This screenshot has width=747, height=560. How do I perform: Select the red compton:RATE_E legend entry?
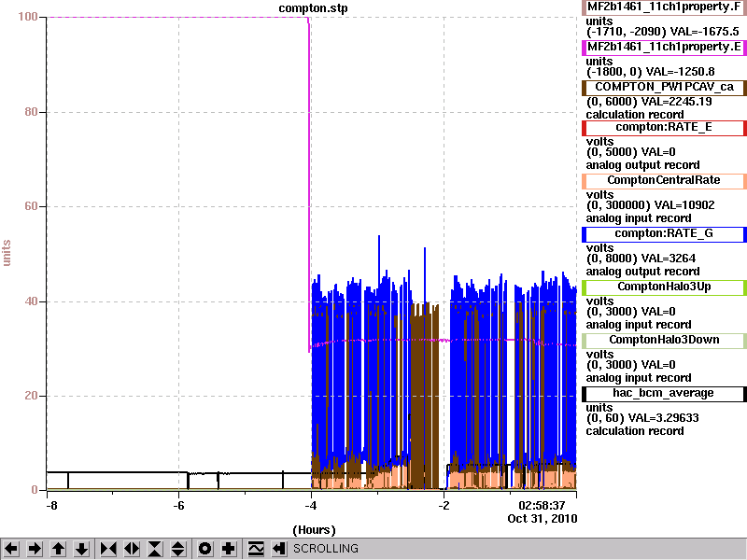click(x=664, y=128)
